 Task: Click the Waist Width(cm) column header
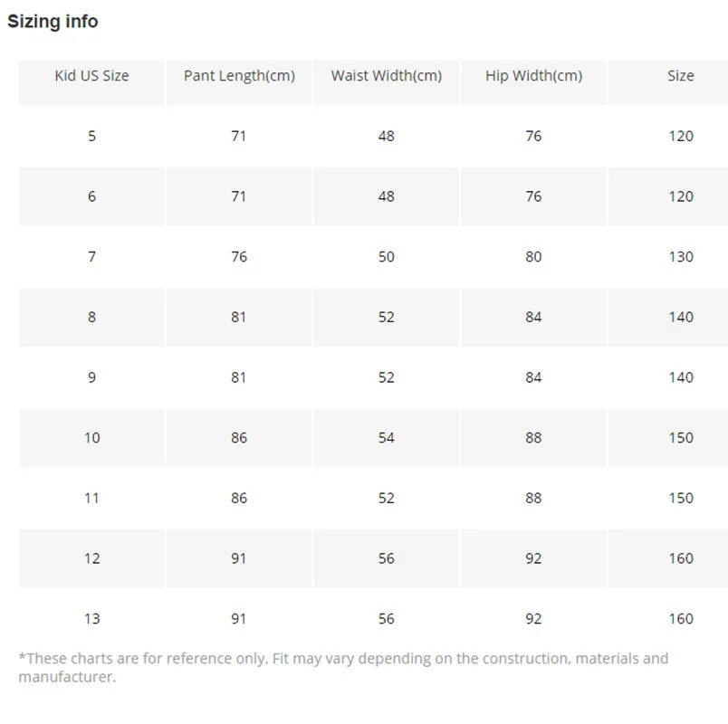pos(387,76)
